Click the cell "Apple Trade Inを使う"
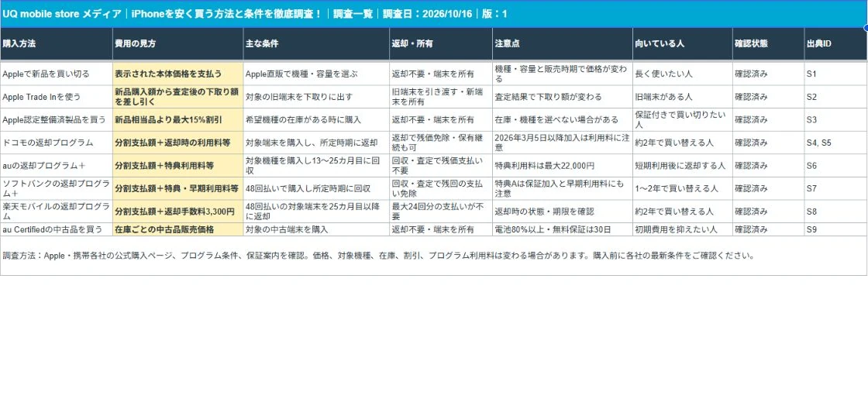The width and height of the screenshot is (868, 413). [57, 97]
